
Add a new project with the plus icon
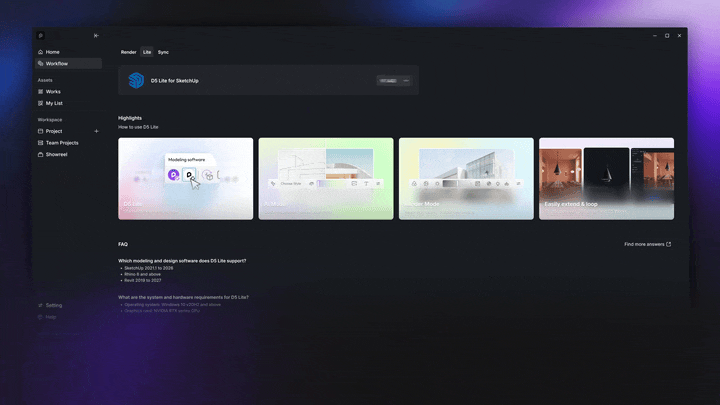point(96,131)
